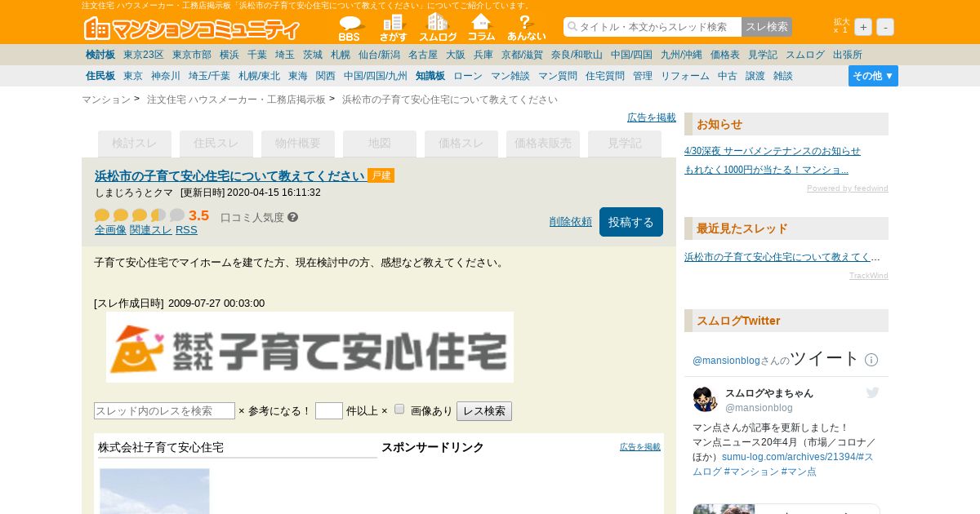Select the 物件概要 tab

(298, 144)
